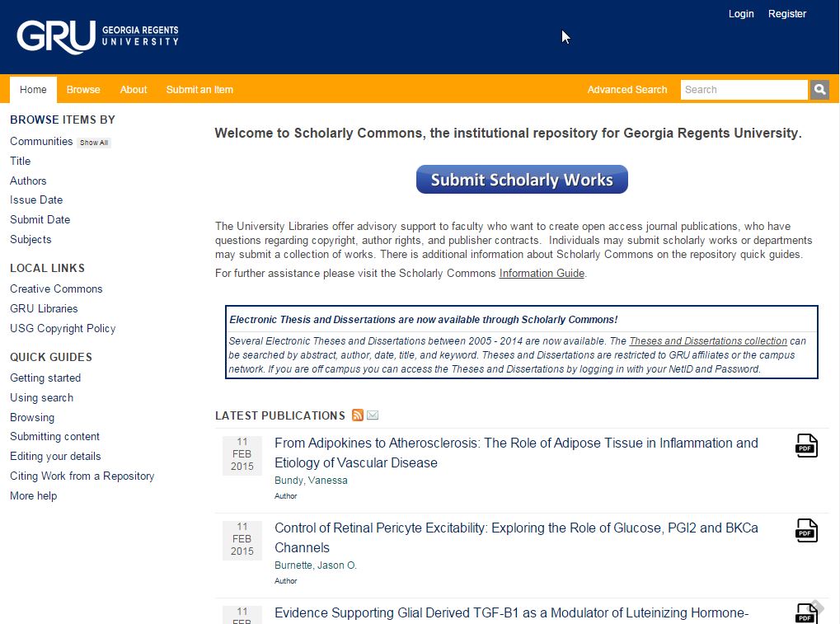The height and width of the screenshot is (624, 840).
Task: Open the Creative Commons local link
Action: point(56,289)
